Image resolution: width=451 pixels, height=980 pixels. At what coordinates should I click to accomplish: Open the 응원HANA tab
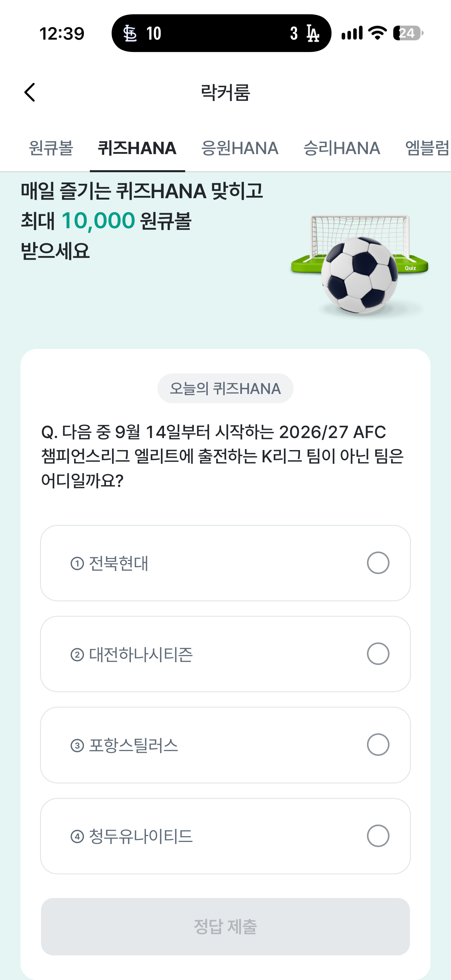240,148
